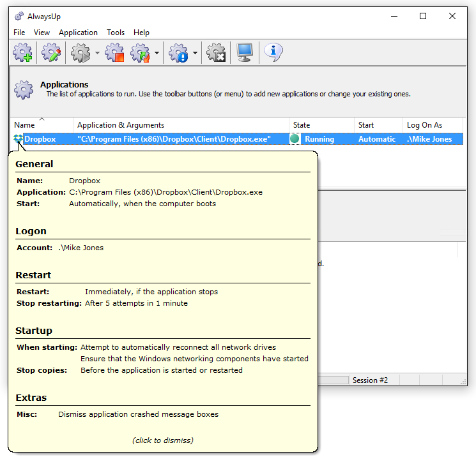Dismiss the tooltip via click to dismiss text

(163, 440)
